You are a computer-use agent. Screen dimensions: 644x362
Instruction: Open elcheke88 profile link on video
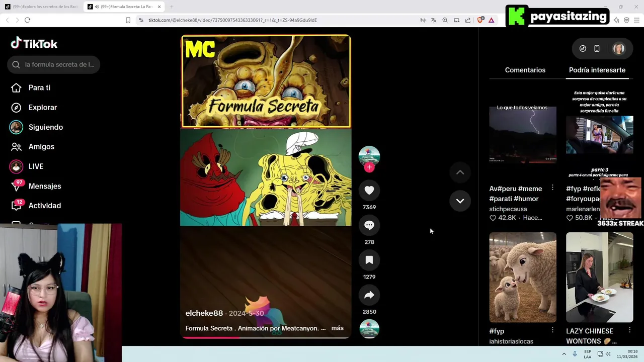click(x=204, y=313)
